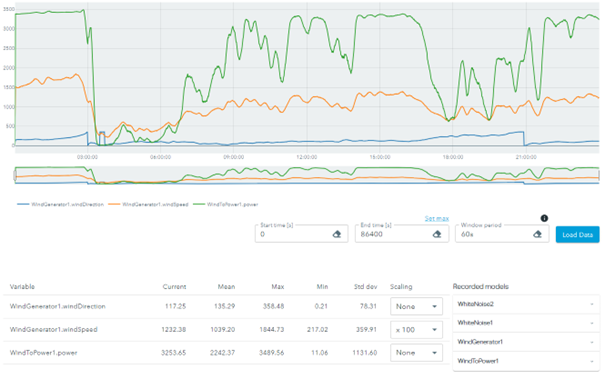The height and width of the screenshot is (379, 605).
Task: Expand the WindGenerator1 recorded model
Action: click(x=526, y=342)
